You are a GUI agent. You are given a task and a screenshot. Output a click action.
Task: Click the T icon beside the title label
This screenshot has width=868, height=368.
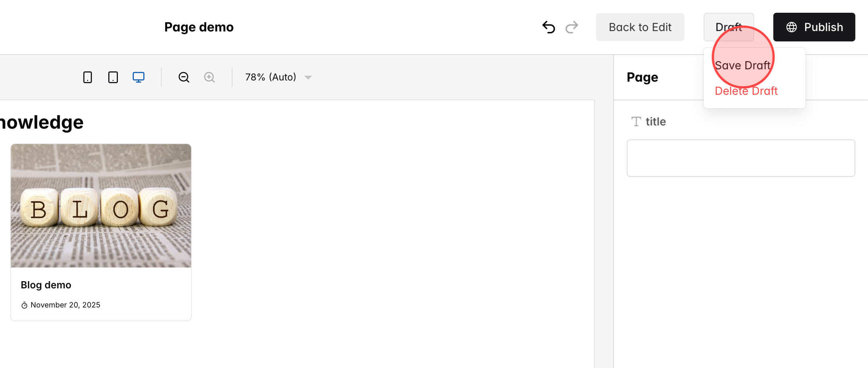[x=636, y=121]
